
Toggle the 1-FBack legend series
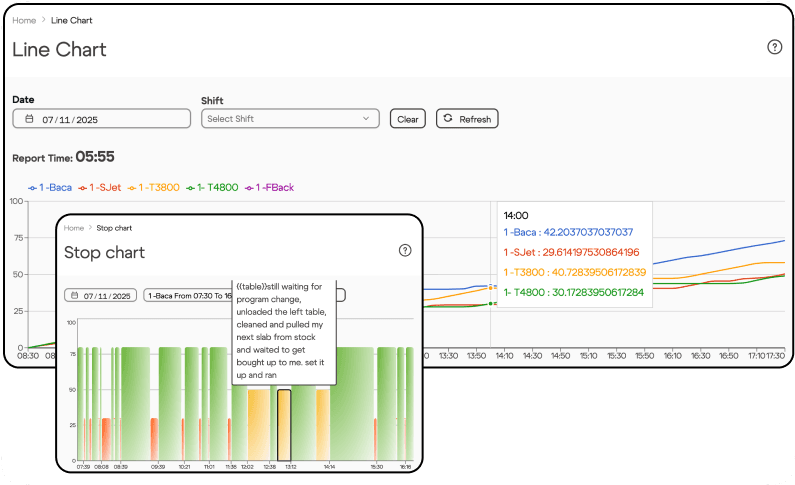271,187
